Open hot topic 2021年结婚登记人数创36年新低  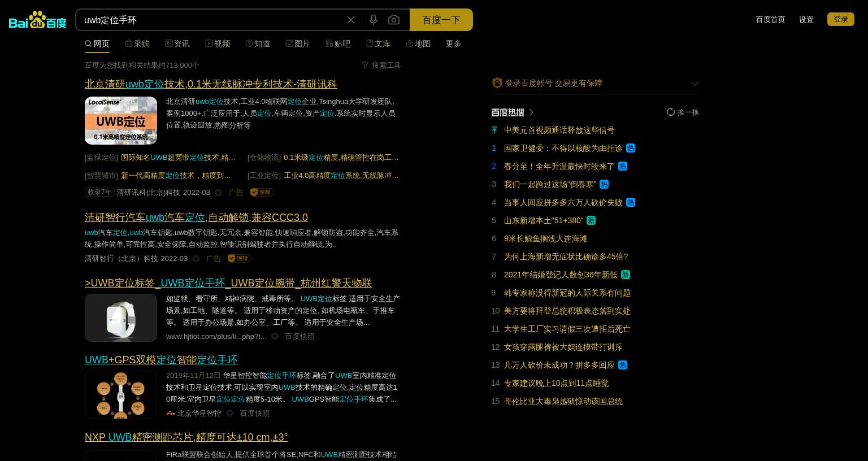point(561,275)
